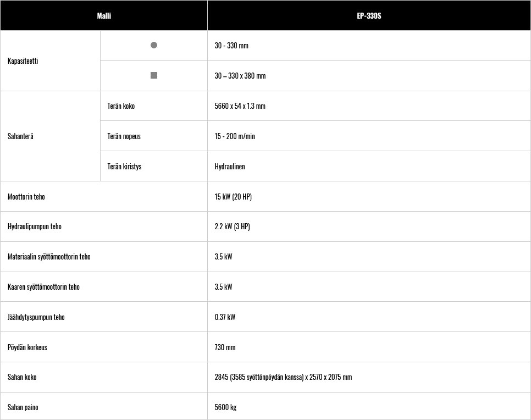Screen dimensions: 531x420
Task: Select the Moottorin teho row label
Action: point(26,196)
